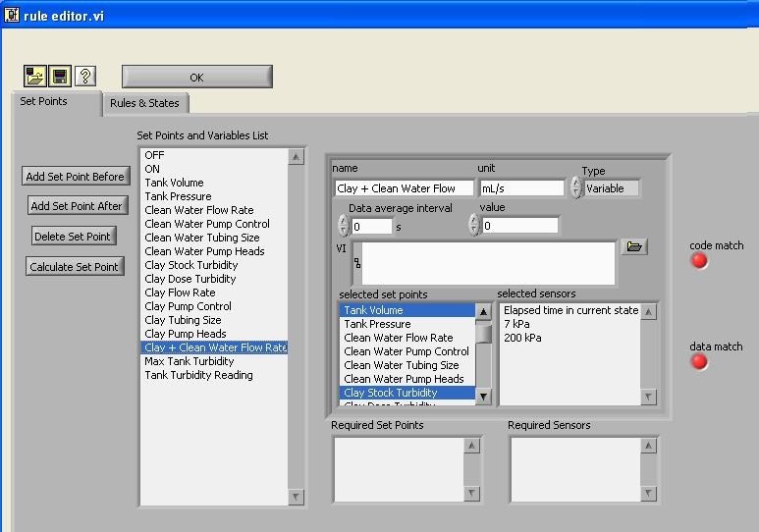Screen dimensions: 759x532
Task: Select OFF in Set Points list
Action: click(x=214, y=155)
